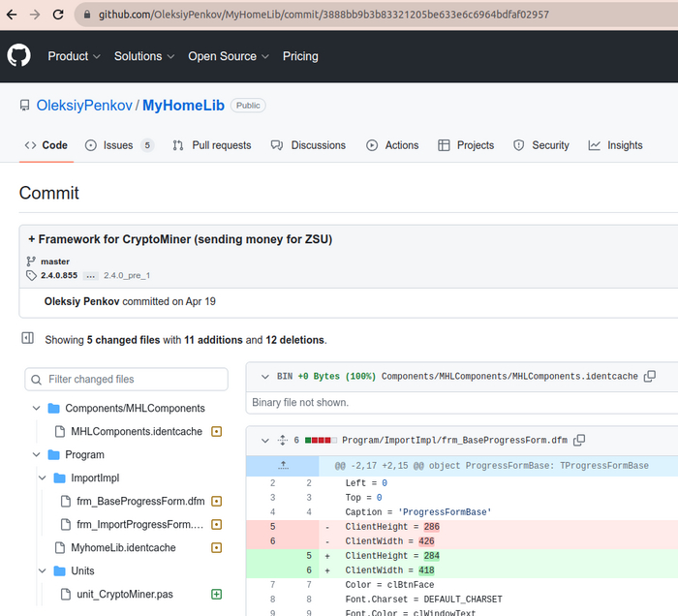The image size is (678, 616).
Task: Collapse the Program folder in file tree
Action: pyautogui.click(x=37, y=455)
